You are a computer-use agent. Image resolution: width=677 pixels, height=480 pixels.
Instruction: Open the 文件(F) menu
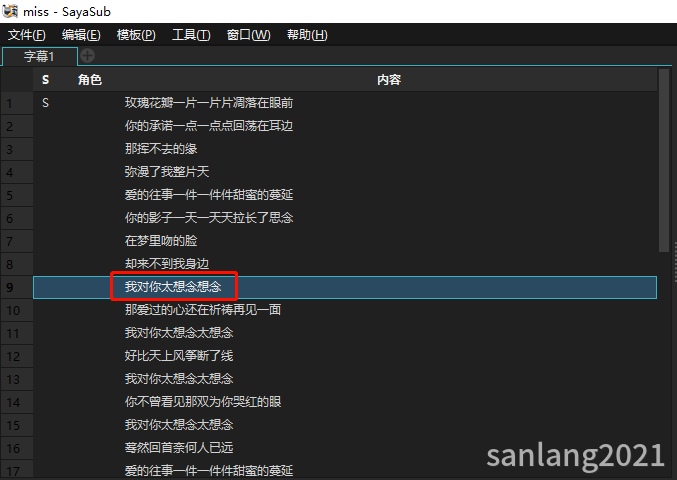(26, 35)
